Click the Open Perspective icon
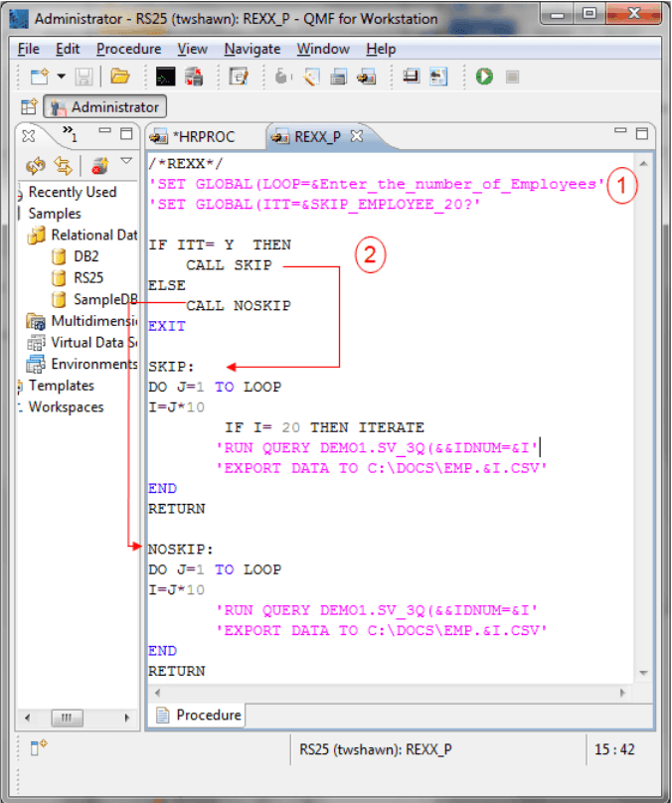Screen dimensions: 672x803 29,107
